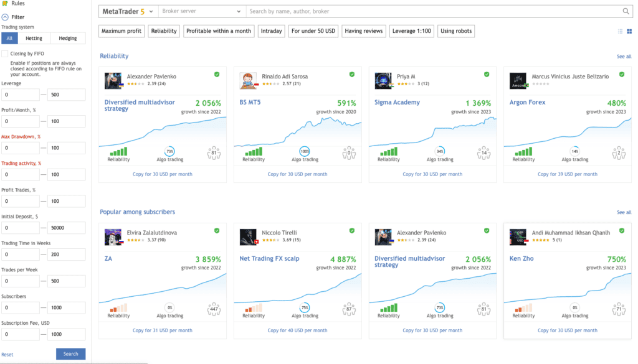Toggle the For under 50 USD chip
Screen dimensions: 638x364
(x=313, y=31)
